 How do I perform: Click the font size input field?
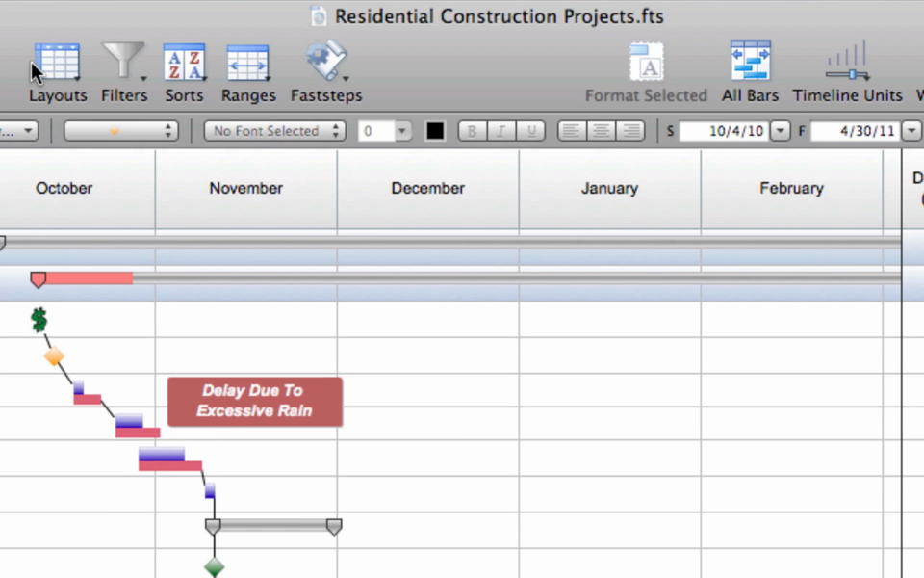[376, 131]
